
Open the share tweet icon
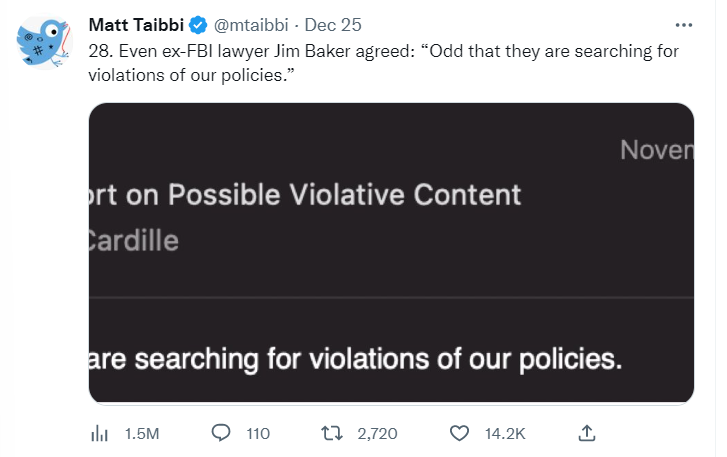coord(588,433)
